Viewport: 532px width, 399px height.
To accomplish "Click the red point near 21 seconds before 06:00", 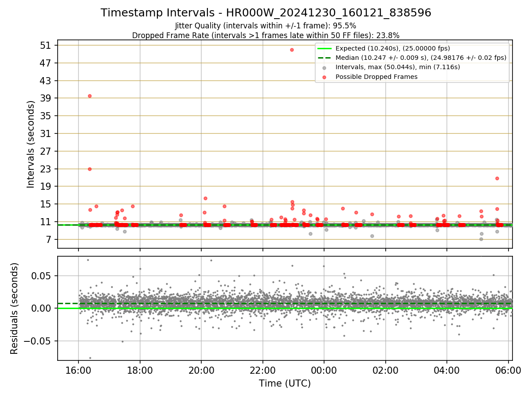I will [x=497, y=178].
